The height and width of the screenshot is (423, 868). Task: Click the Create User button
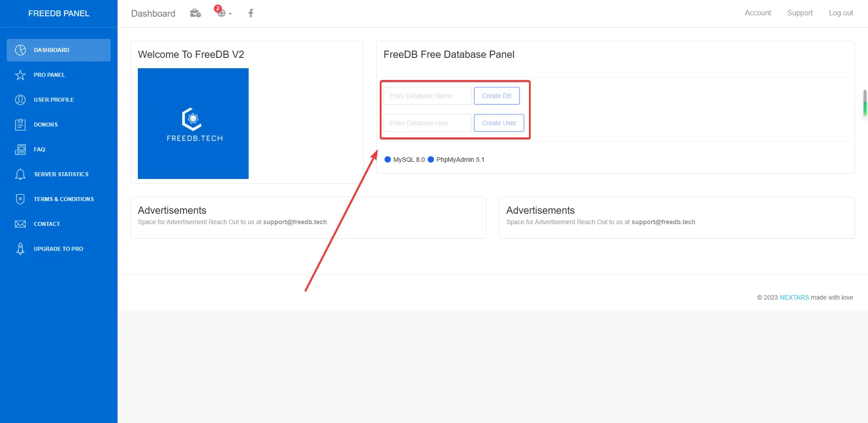click(499, 123)
